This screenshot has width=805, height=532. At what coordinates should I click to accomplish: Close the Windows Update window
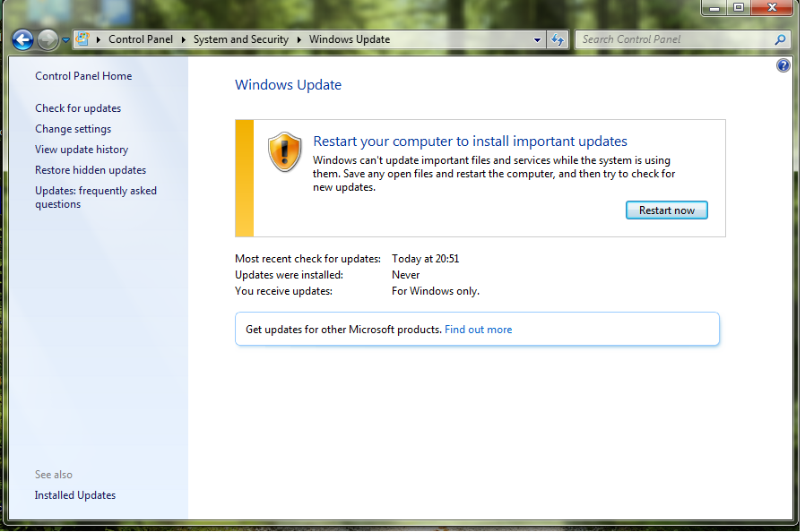[772, 8]
